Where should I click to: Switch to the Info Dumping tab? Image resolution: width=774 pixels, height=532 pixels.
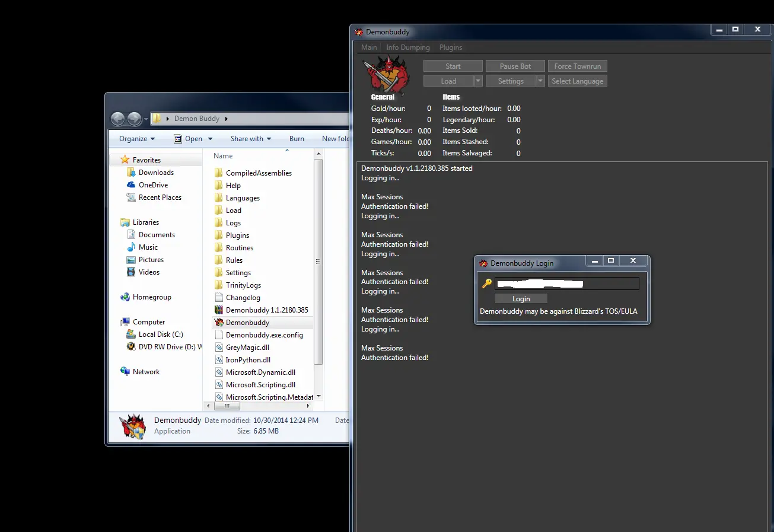(x=408, y=47)
